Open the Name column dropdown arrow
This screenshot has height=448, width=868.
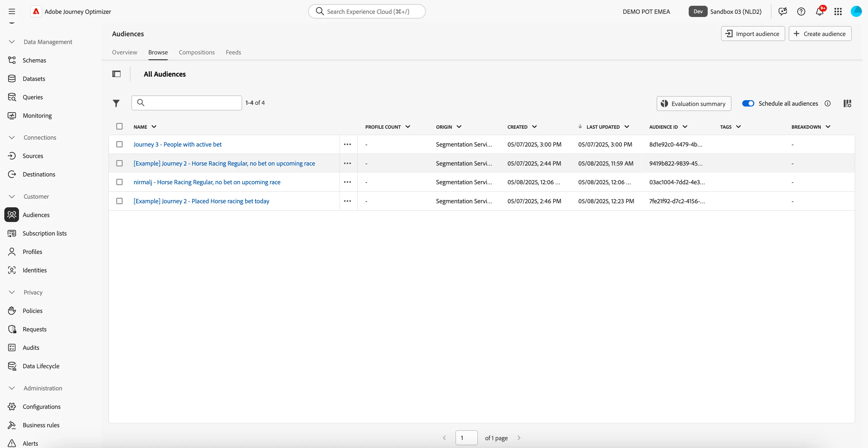point(154,127)
